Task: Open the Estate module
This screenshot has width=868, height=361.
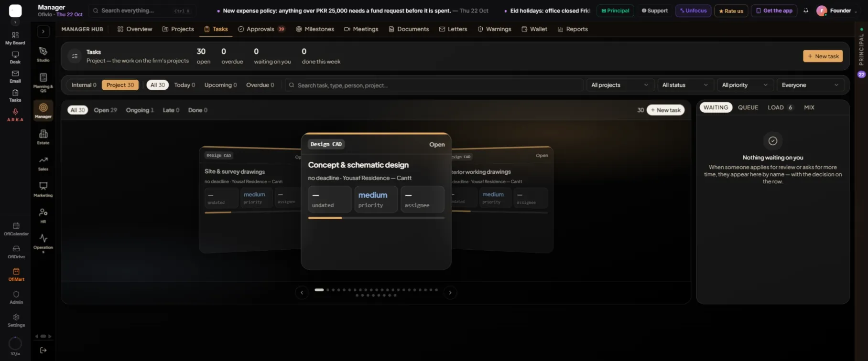Action: pos(43,137)
